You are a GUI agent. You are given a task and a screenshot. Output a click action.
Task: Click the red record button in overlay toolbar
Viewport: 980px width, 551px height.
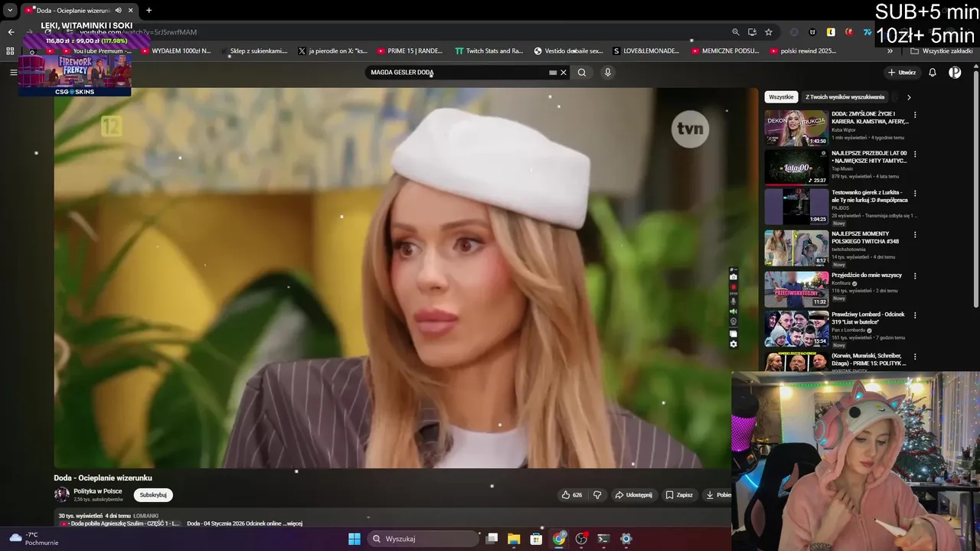pos(733,288)
